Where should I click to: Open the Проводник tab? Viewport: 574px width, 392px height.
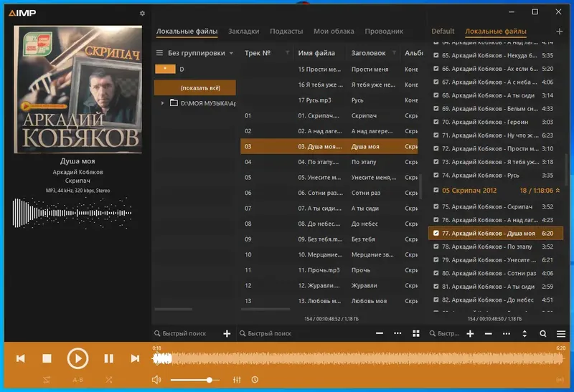[x=384, y=32]
